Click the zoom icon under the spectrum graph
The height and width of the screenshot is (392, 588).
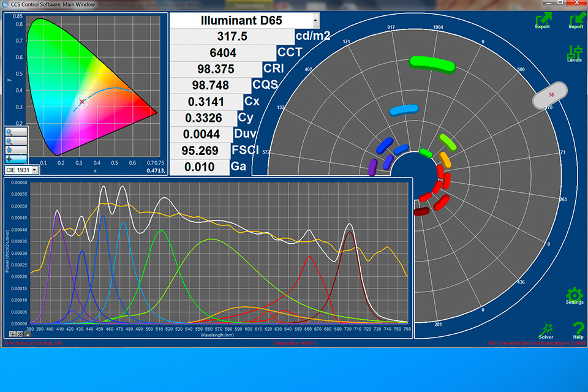[x=20, y=334]
